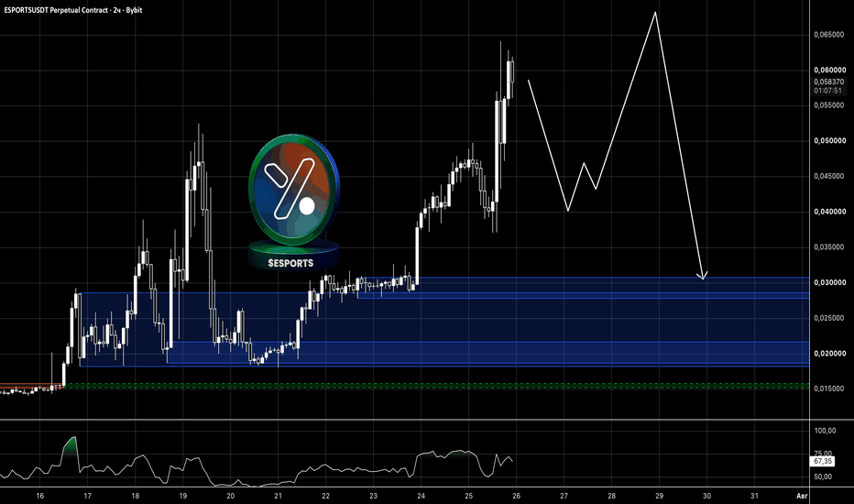
Task: Click the 0,065000 price axis label
Action: coord(829,34)
